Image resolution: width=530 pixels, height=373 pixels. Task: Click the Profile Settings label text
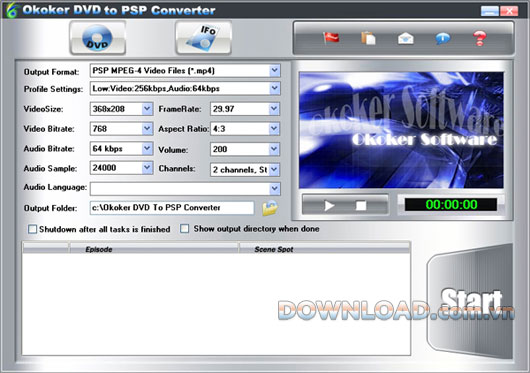tap(53, 89)
